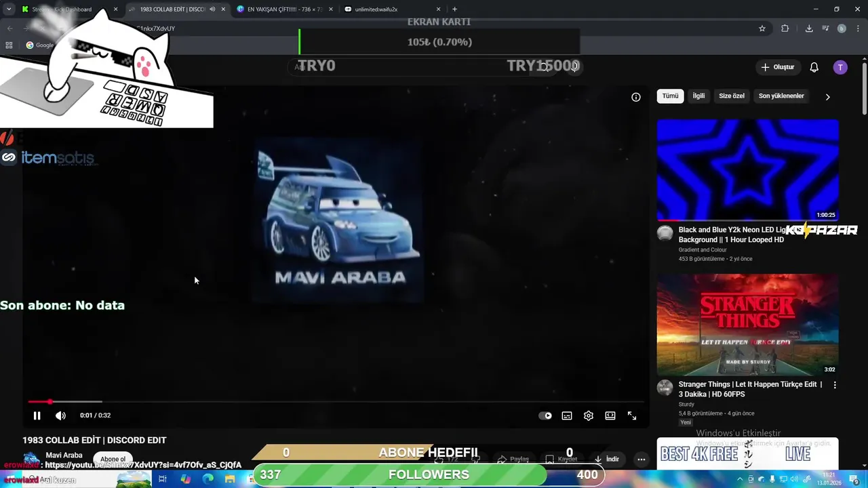Open the Chrome extensions puzzle icon

785,28
